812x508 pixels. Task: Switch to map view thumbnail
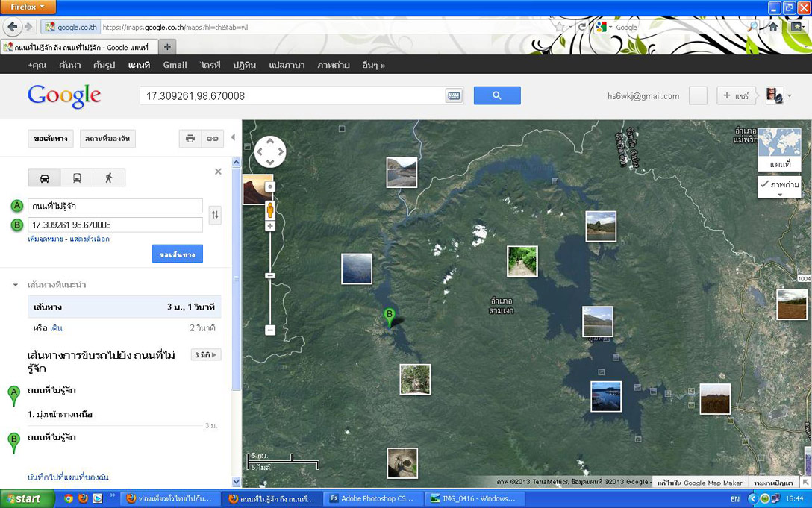coord(779,149)
